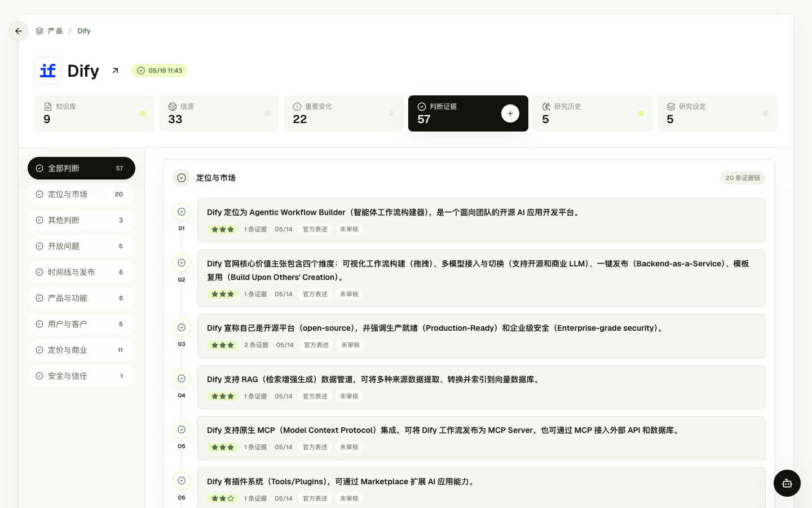
Task: Switch to the 研究历史 tab
Action: (593, 113)
